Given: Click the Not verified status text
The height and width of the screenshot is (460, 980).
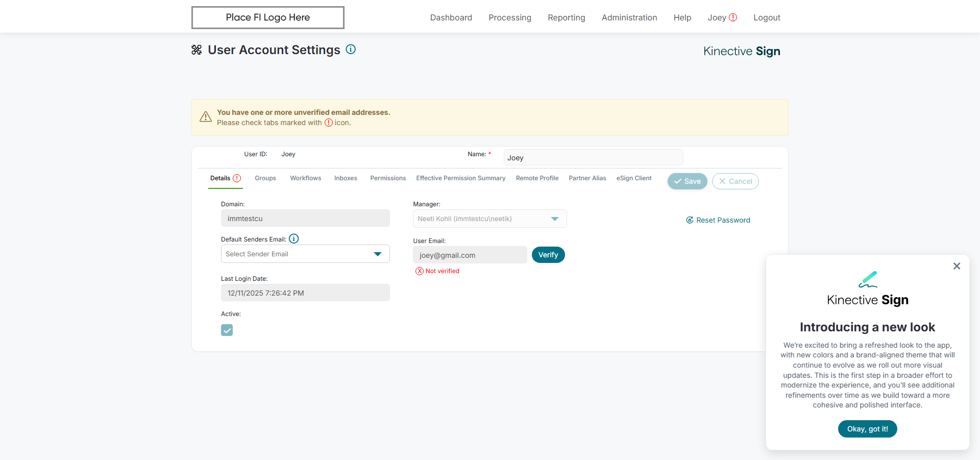Looking at the screenshot, I should coord(443,271).
